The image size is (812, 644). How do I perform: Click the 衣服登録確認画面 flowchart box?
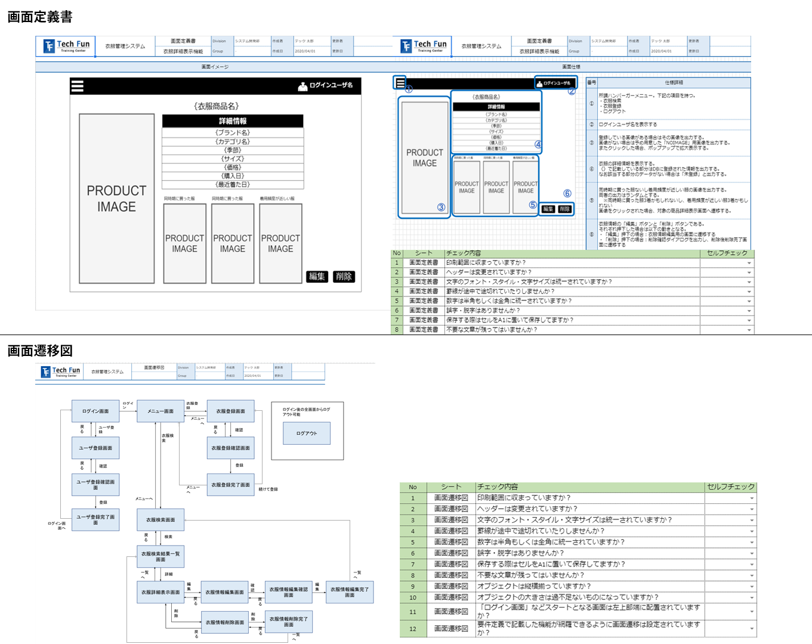[230, 448]
